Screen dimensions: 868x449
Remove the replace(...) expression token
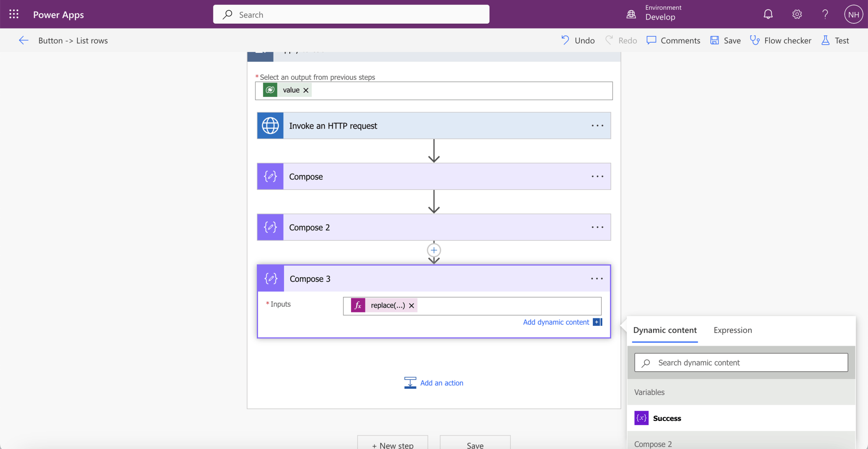tap(411, 305)
